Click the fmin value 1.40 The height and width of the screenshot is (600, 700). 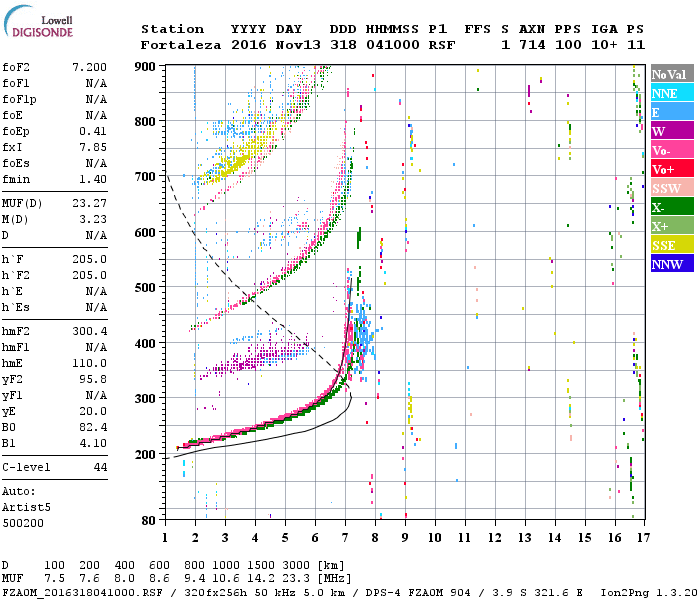93,179
